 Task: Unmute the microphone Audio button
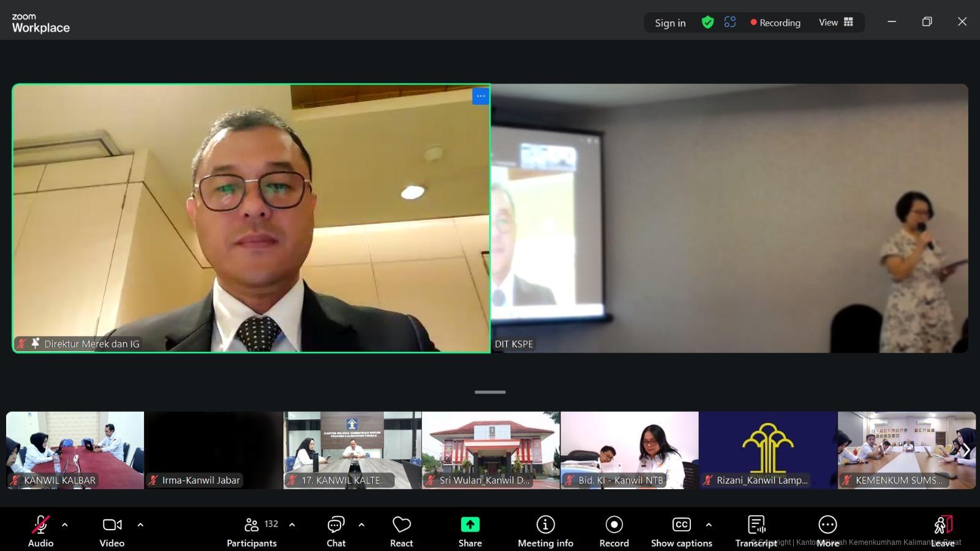(40, 531)
